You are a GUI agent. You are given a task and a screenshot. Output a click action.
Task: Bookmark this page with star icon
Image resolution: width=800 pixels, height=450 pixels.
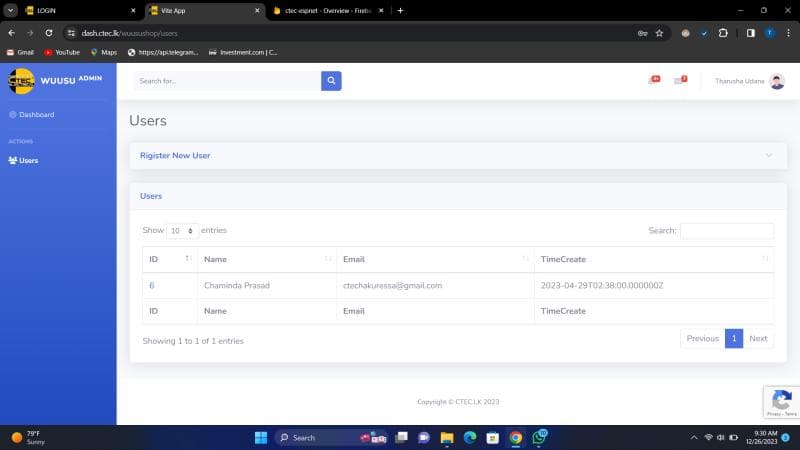(x=659, y=33)
